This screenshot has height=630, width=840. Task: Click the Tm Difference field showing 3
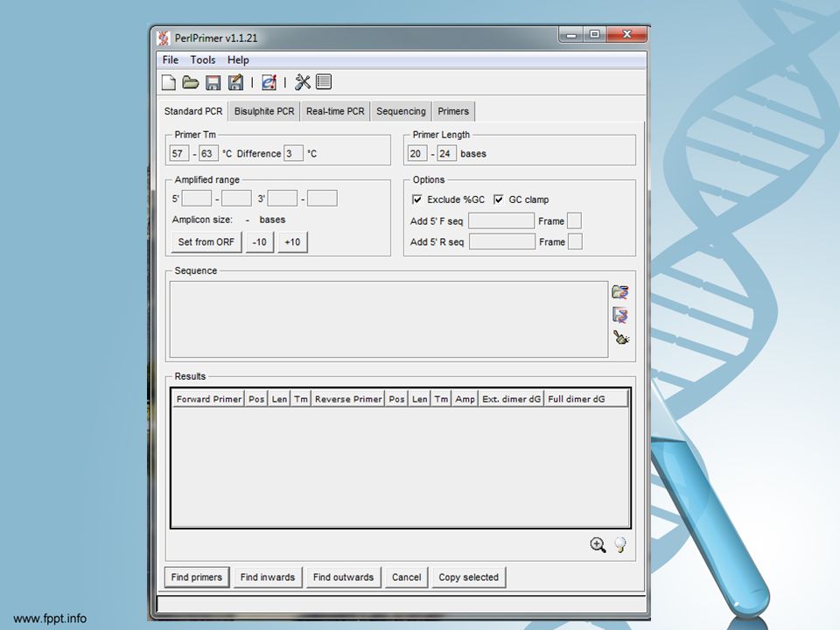[x=293, y=154]
